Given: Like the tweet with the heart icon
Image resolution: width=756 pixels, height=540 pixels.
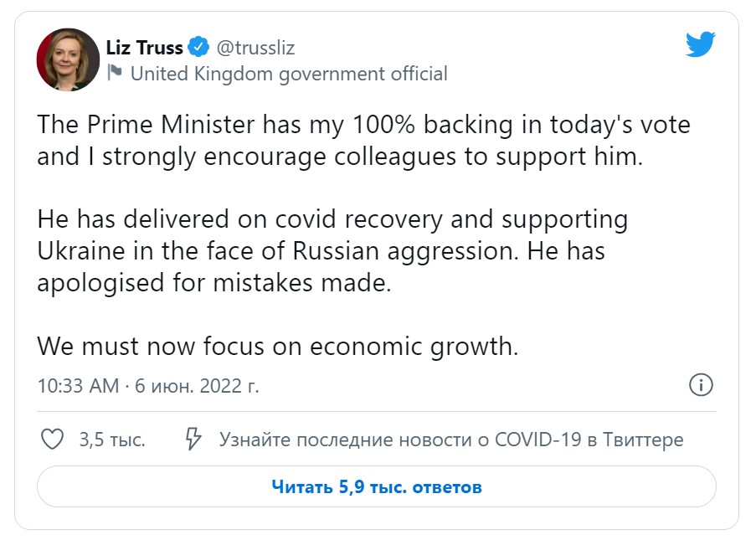Looking at the screenshot, I should (53, 440).
